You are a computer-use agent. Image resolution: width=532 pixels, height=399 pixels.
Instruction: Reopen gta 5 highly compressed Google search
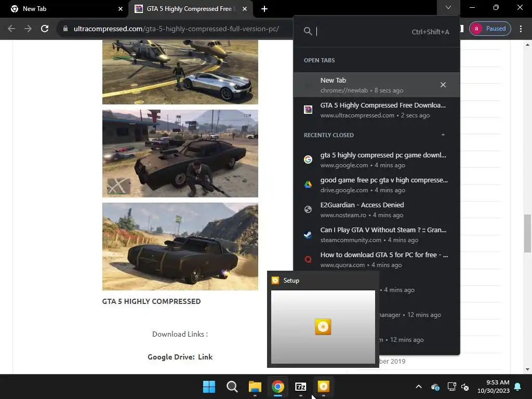pyautogui.click(x=377, y=160)
